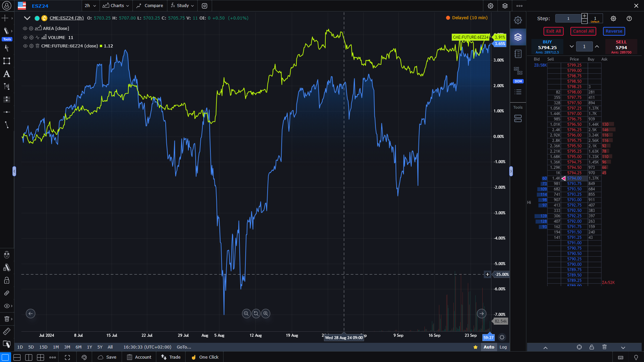Click the zoom in magnifier on chart

point(266,314)
